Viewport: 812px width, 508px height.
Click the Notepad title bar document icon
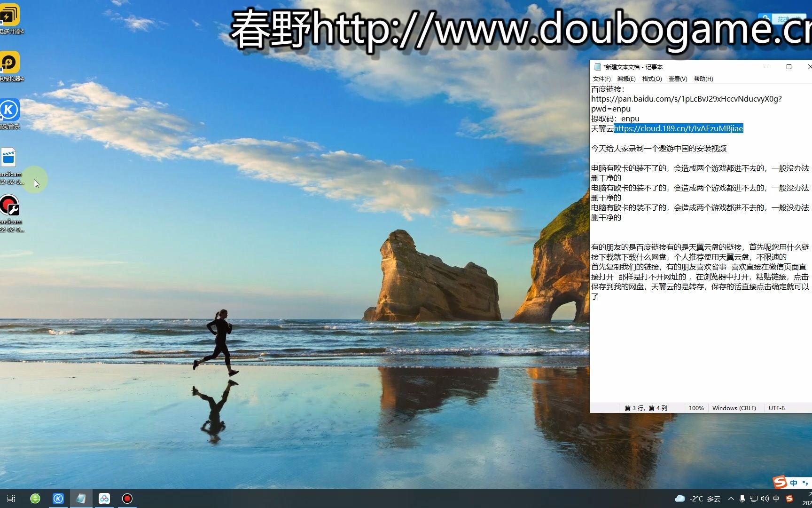[597, 67]
